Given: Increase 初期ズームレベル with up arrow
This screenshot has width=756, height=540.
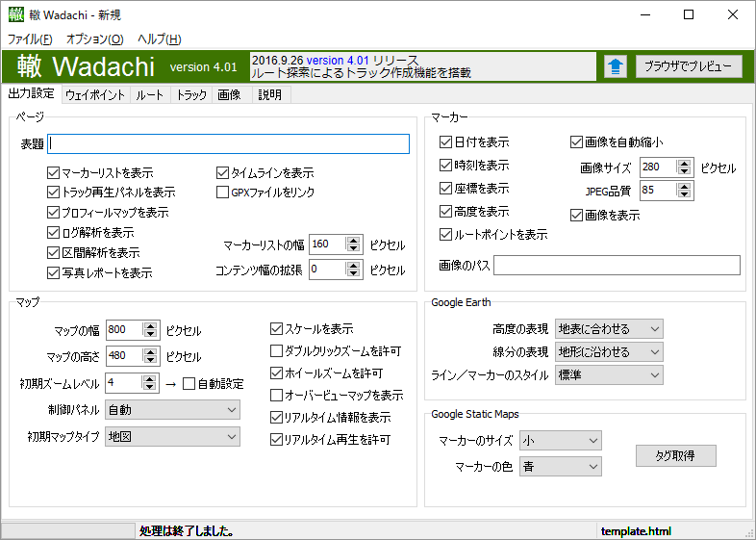Looking at the screenshot, I should pyautogui.click(x=150, y=379).
